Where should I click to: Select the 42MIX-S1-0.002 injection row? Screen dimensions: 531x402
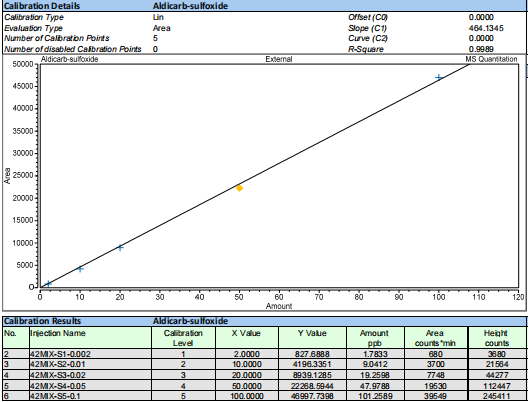click(265, 354)
